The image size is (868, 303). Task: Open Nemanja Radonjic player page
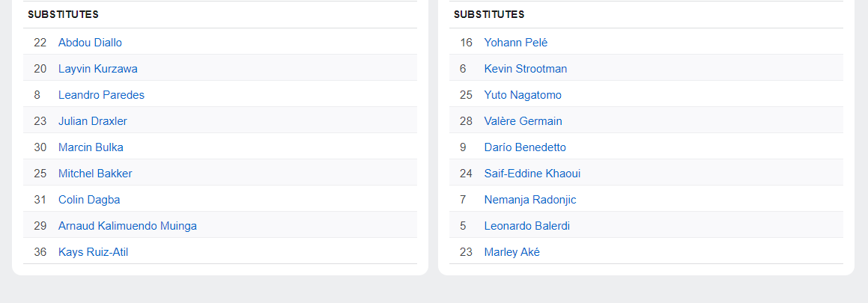530,200
